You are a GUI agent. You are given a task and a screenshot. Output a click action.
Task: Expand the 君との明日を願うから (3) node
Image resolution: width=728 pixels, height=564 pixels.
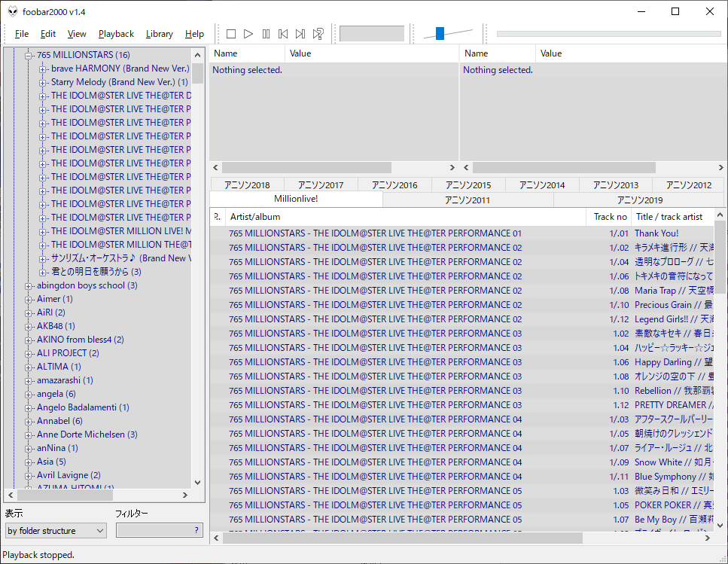pos(43,273)
